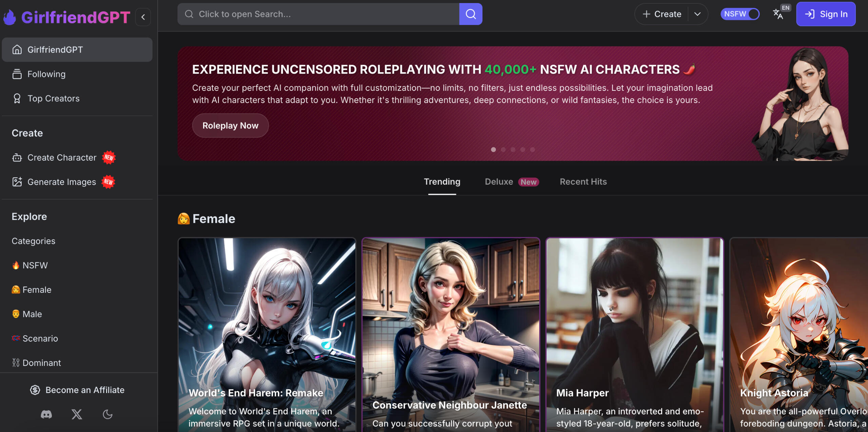This screenshot has height=432, width=868.
Task: Go to Top Creators page
Action: coord(53,99)
